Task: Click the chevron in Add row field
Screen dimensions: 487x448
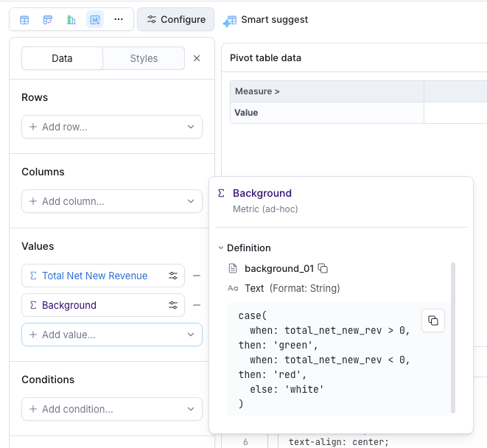Action: [x=191, y=127]
